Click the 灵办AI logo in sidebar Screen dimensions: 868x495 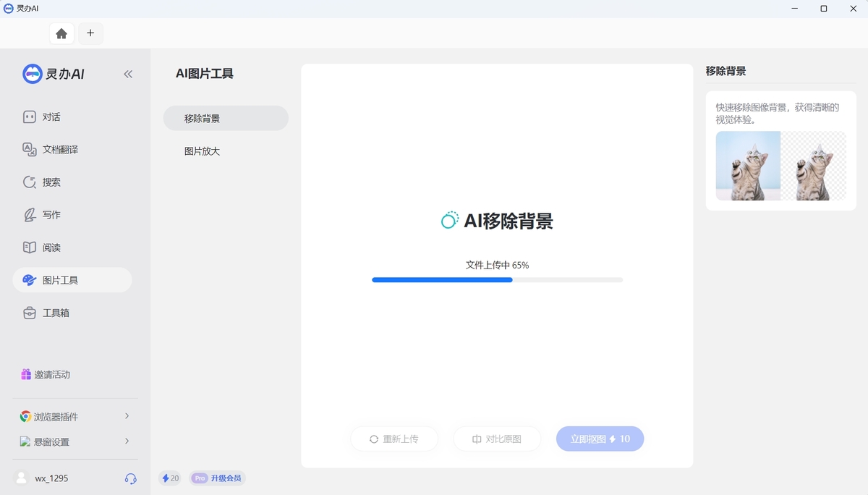(x=54, y=74)
